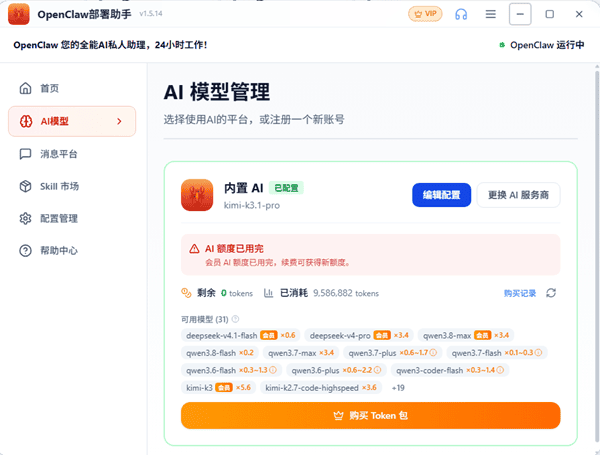Screen dimensions: 600x455
Task: Click the 9,586,882 tokens consumed value
Action: 346,293
